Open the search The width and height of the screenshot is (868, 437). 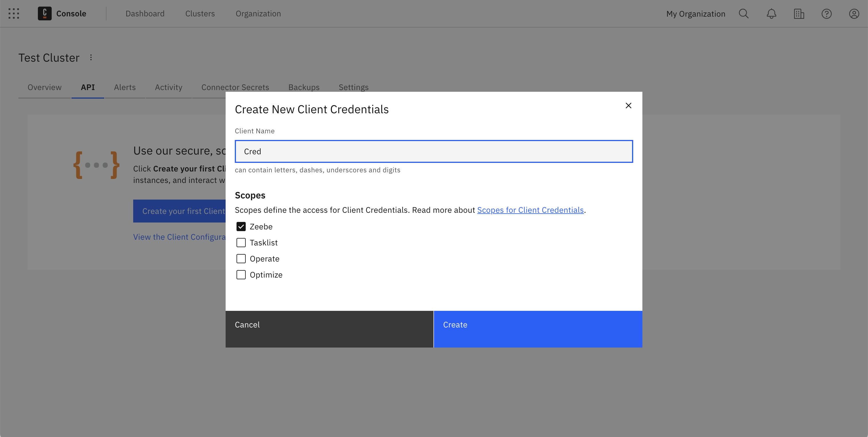click(744, 13)
